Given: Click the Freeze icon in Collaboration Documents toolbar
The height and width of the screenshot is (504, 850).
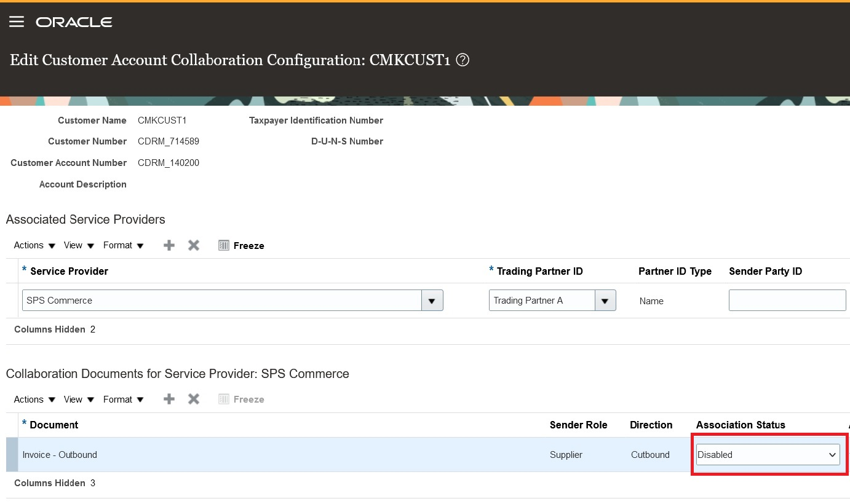Looking at the screenshot, I should point(224,398).
